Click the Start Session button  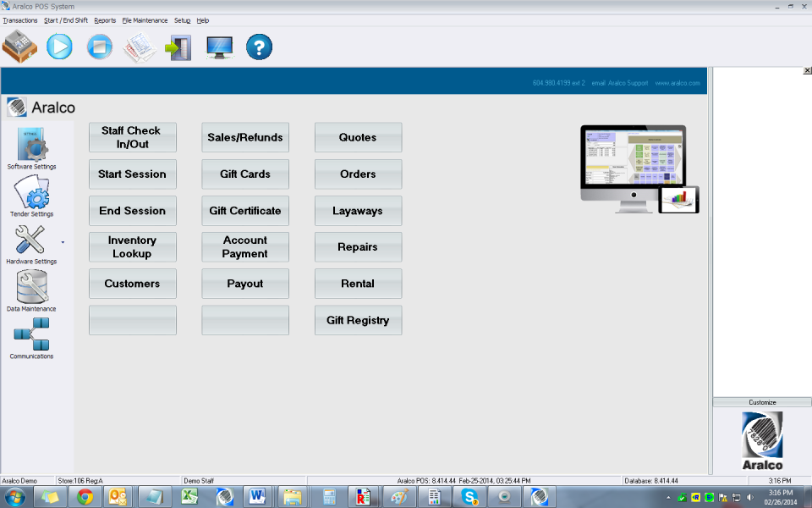132,174
